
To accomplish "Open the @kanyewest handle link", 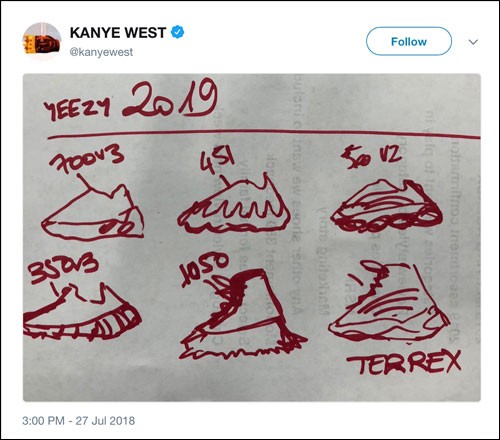I will [x=101, y=52].
